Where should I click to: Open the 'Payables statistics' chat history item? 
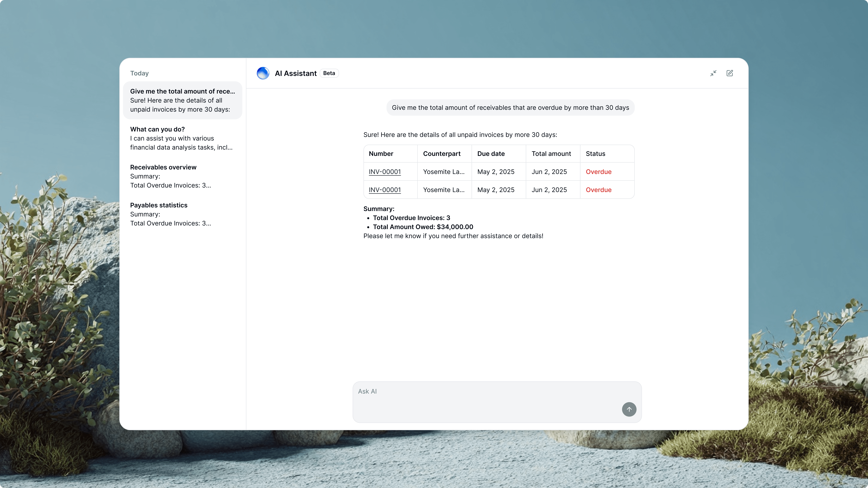(182, 214)
